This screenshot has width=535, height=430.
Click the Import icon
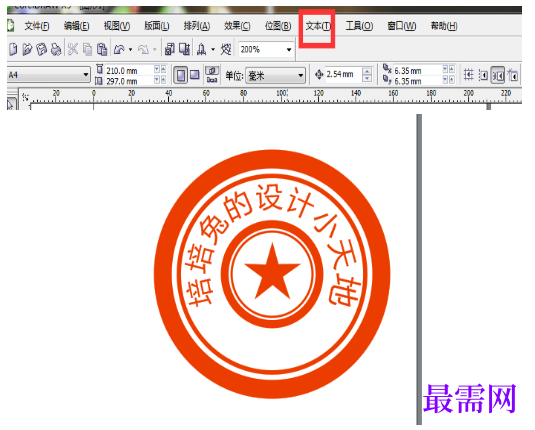(x=170, y=49)
